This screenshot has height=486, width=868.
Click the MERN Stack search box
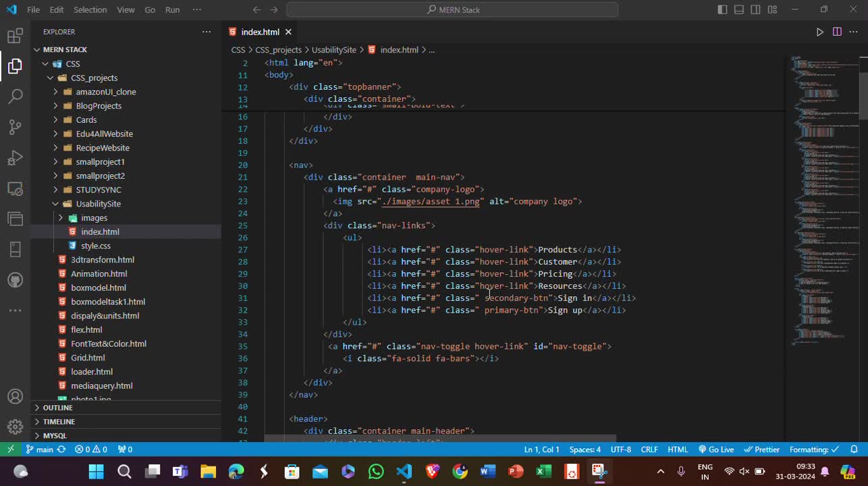pos(452,9)
